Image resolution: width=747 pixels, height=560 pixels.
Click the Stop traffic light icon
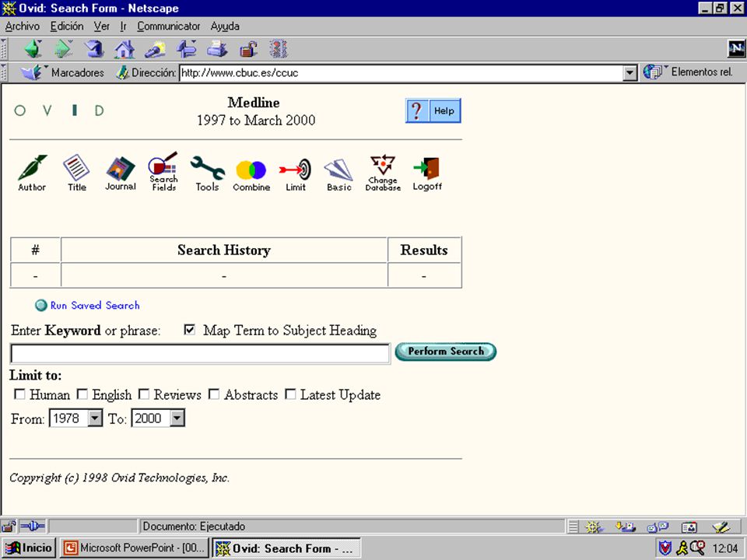[x=279, y=48]
